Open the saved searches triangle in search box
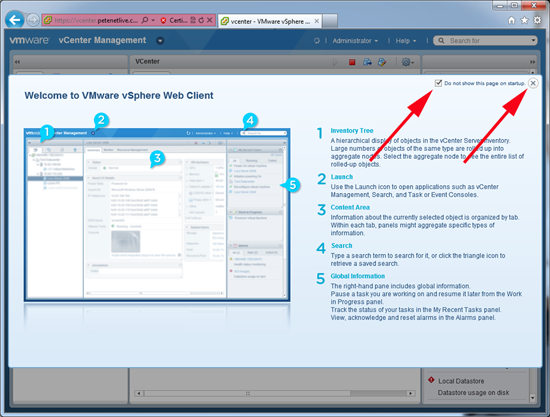 (533, 41)
